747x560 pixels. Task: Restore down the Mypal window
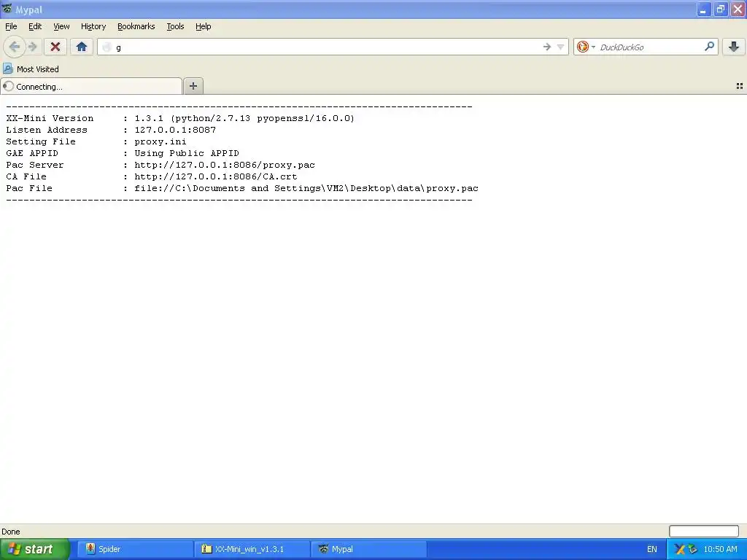[720, 9]
